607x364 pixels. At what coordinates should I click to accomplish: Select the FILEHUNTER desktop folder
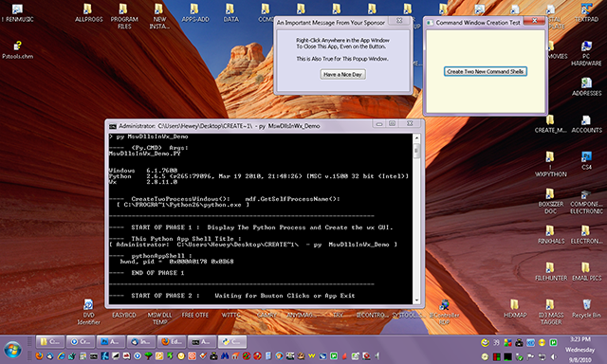pos(550,271)
